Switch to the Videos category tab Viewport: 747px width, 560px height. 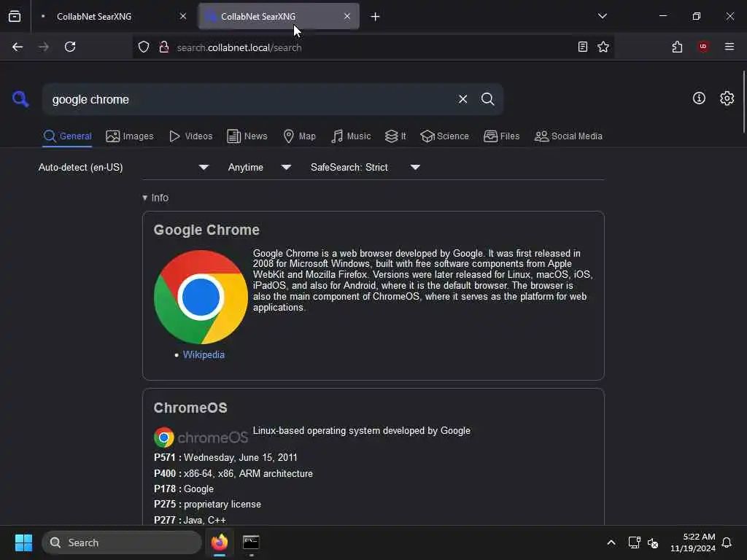click(190, 136)
